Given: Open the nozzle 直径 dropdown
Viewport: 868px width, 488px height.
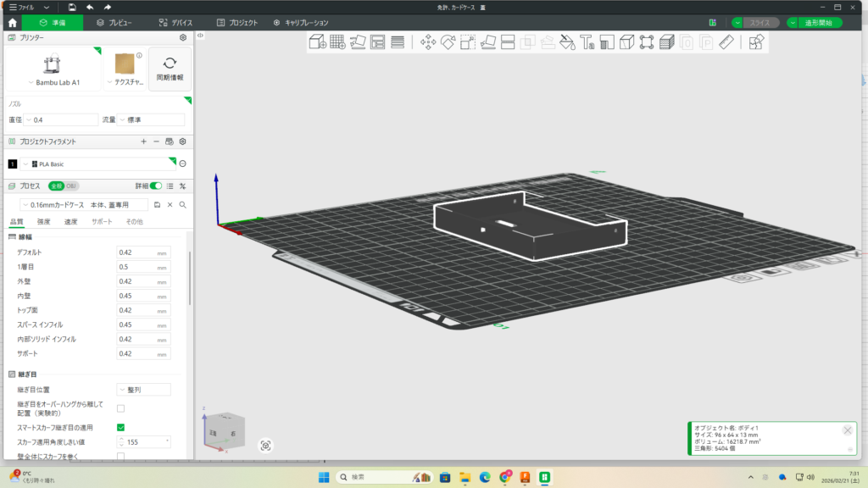Looking at the screenshot, I should coord(61,120).
